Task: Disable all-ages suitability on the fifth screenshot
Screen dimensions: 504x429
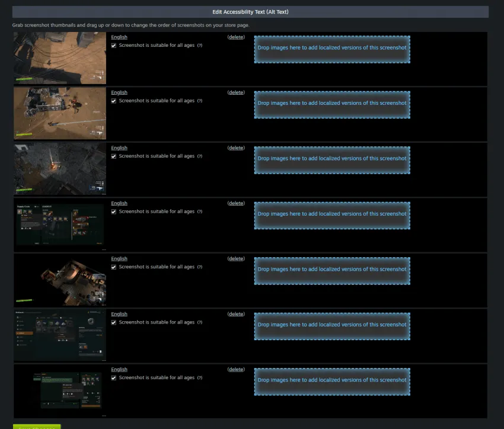Action: (113, 267)
